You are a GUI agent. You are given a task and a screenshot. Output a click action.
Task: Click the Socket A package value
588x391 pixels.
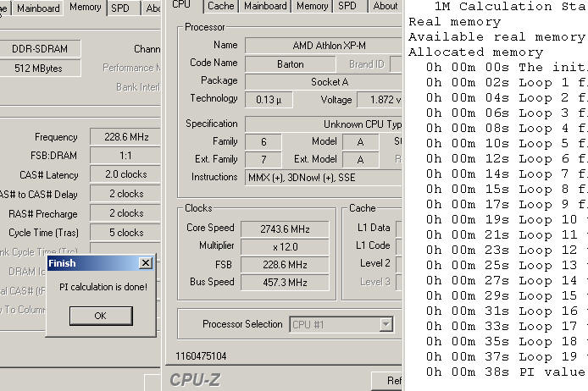[324, 81]
